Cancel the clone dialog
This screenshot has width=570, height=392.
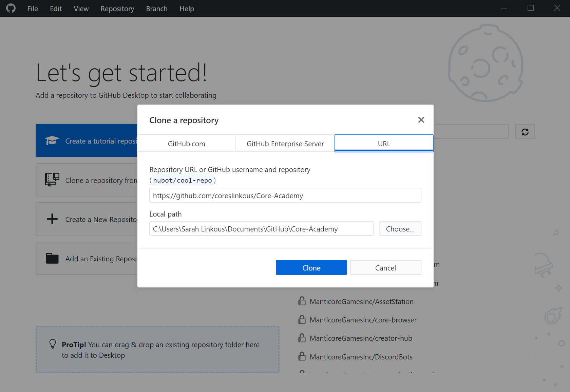386,268
